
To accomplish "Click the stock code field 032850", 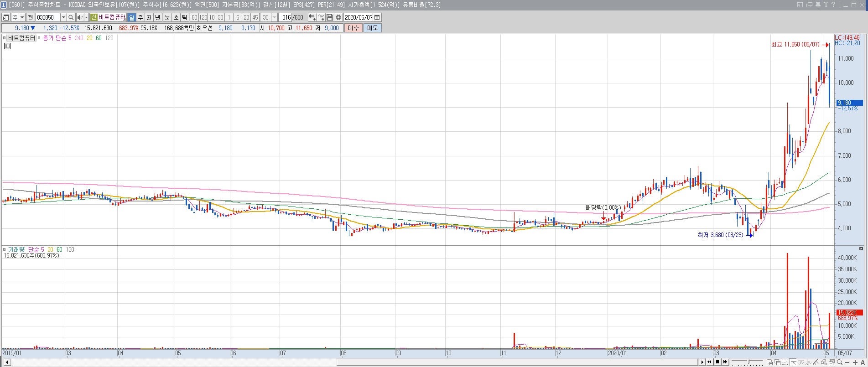I will (x=48, y=17).
